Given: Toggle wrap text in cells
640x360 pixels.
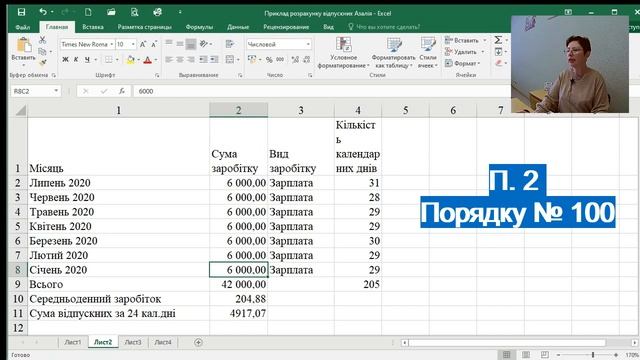Looking at the screenshot, I should tap(230, 44).
